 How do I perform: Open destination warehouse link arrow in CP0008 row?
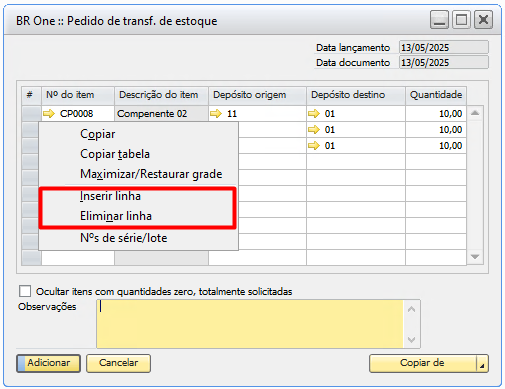click(x=314, y=114)
